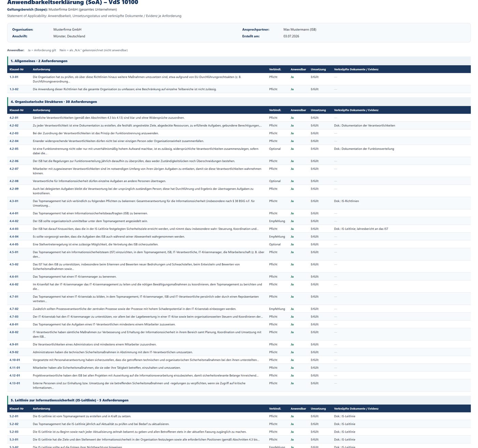Click "Optional" in row 4.2-05
The height and width of the screenshot is (448, 478).
tap(275, 149)
